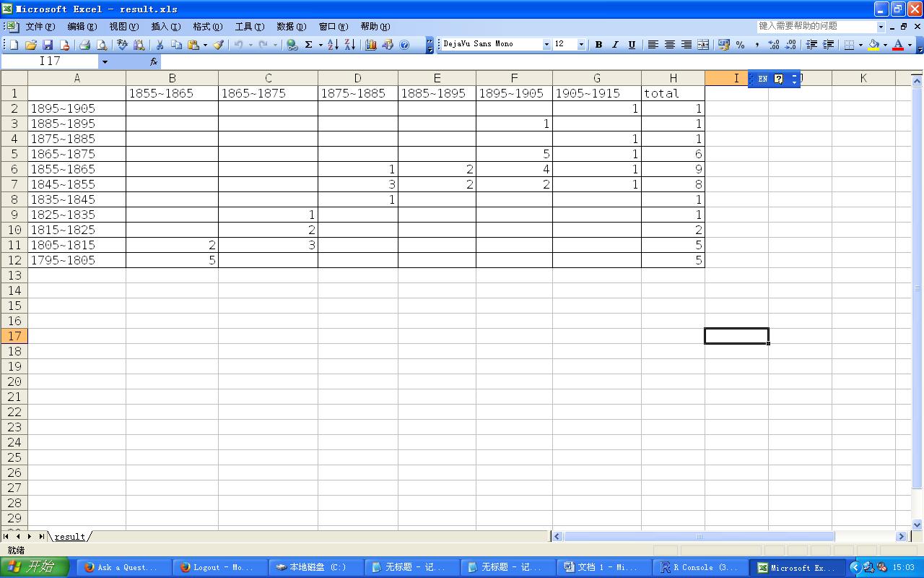Click the Increase Decimal icon

pyautogui.click(x=773, y=44)
